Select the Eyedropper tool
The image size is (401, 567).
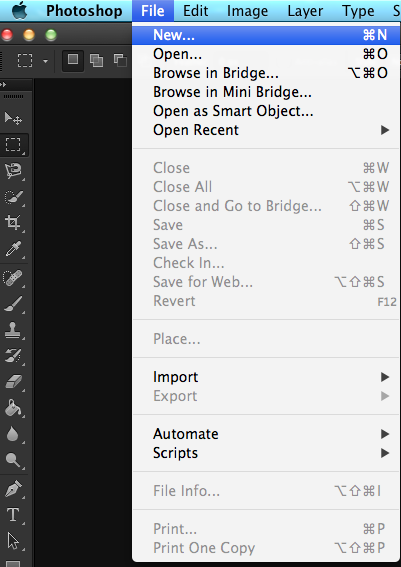(13, 249)
